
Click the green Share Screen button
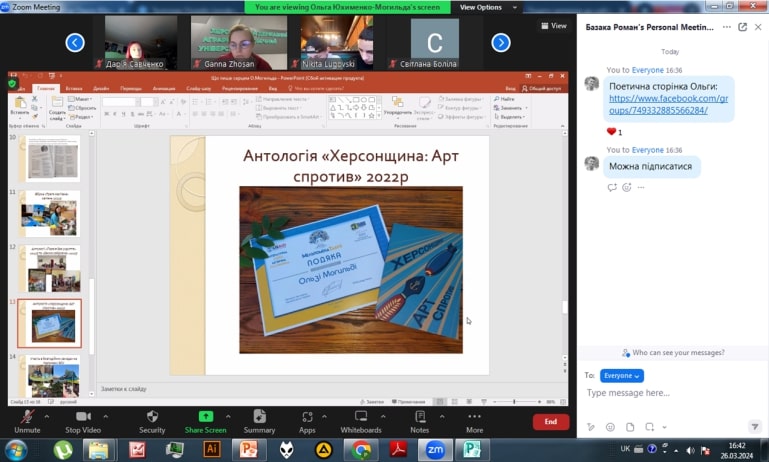point(205,421)
